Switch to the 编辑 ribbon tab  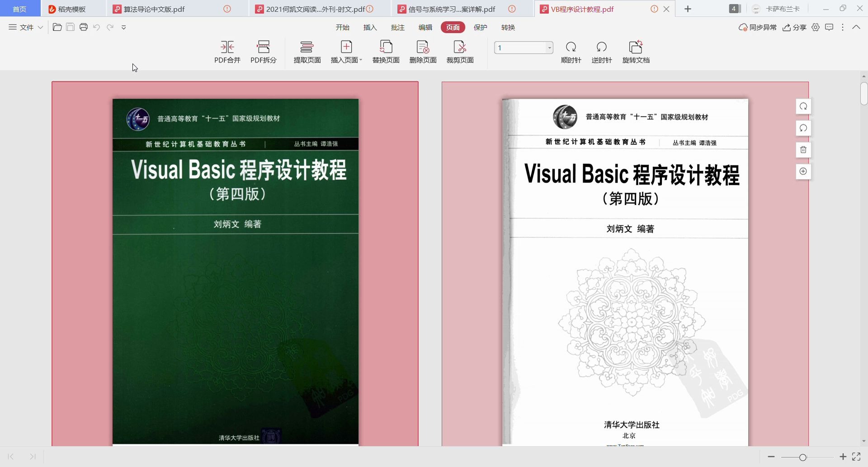(425, 27)
